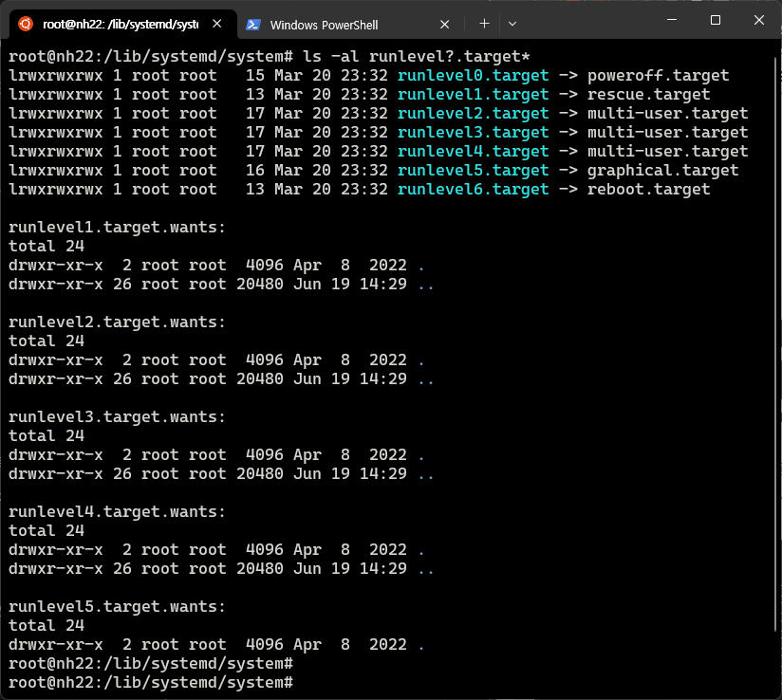Click poweroff.target link destination
Image resolution: width=782 pixels, height=700 pixels.
point(658,75)
